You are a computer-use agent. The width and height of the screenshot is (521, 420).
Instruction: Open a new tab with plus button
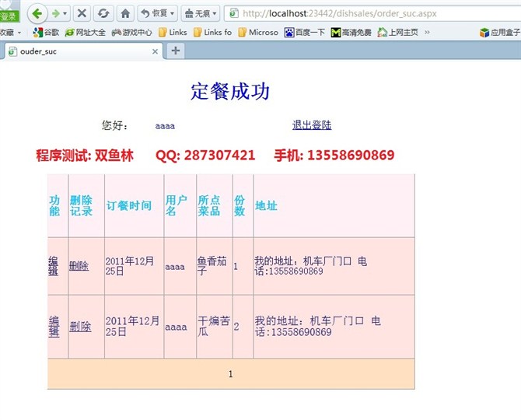pos(176,51)
